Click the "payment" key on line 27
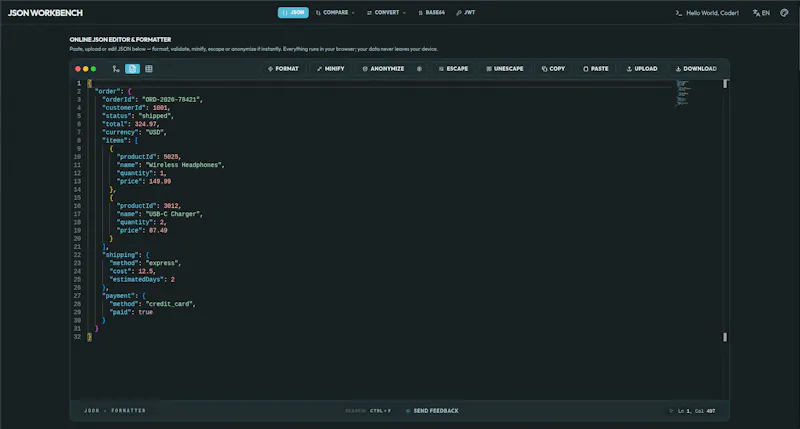Image resolution: width=800 pixels, height=429 pixels. pyautogui.click(x=118, y=295)
